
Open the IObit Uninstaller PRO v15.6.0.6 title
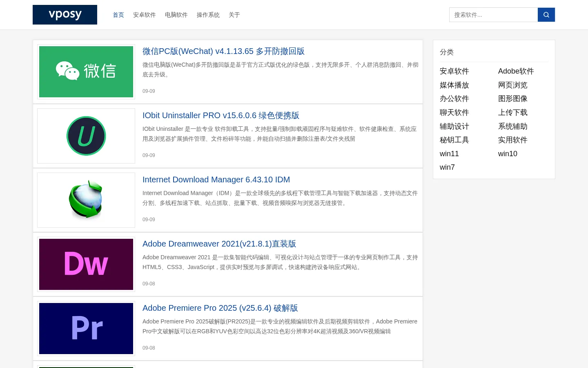tap(221, 115)
